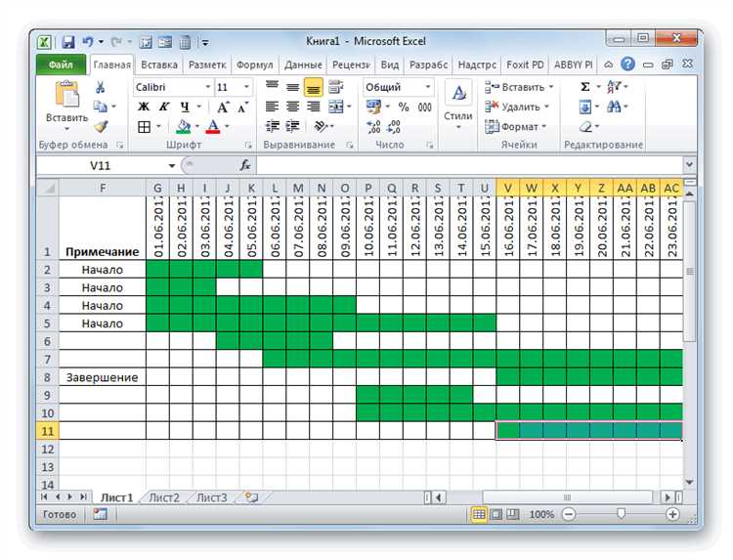Open the Лист2 sheet tab
The width and height of the screenshot is (733, 560).
(163, 497)
